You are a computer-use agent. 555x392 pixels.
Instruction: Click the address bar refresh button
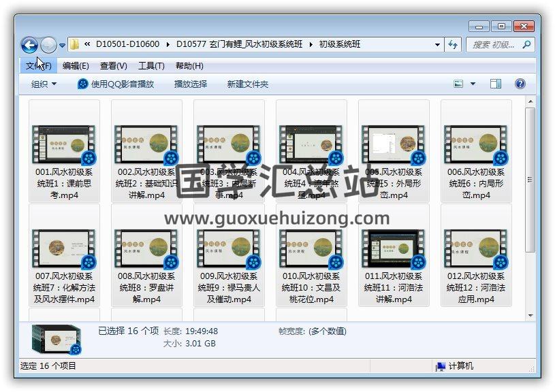pyautogui.click(x=453, y=45)
